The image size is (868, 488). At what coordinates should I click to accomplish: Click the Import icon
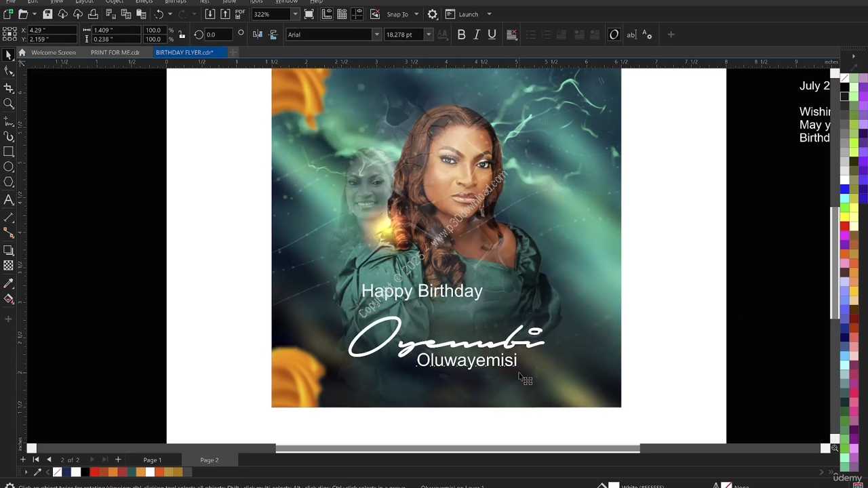point(210,14)
